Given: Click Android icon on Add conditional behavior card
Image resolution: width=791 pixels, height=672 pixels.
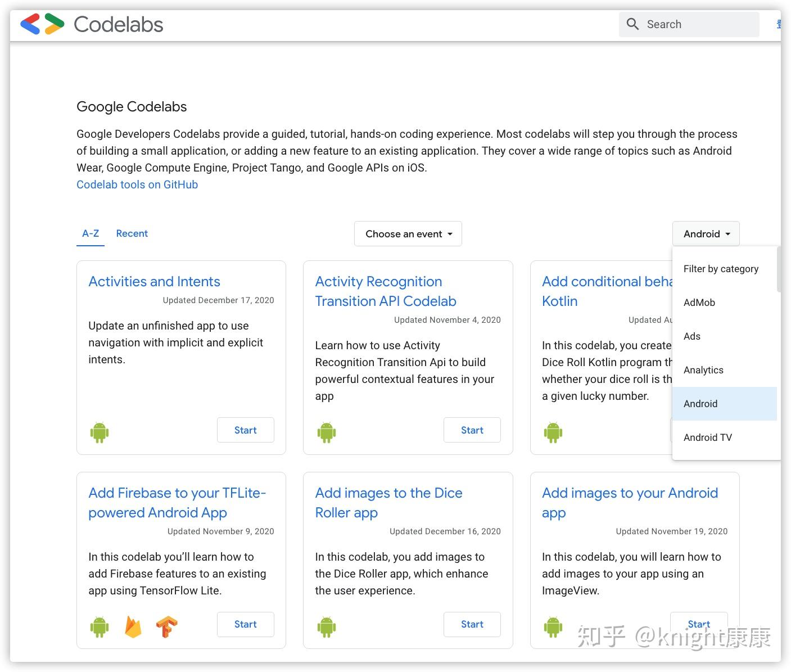Looking at the screenshot, I should click(x=553, y=432).
